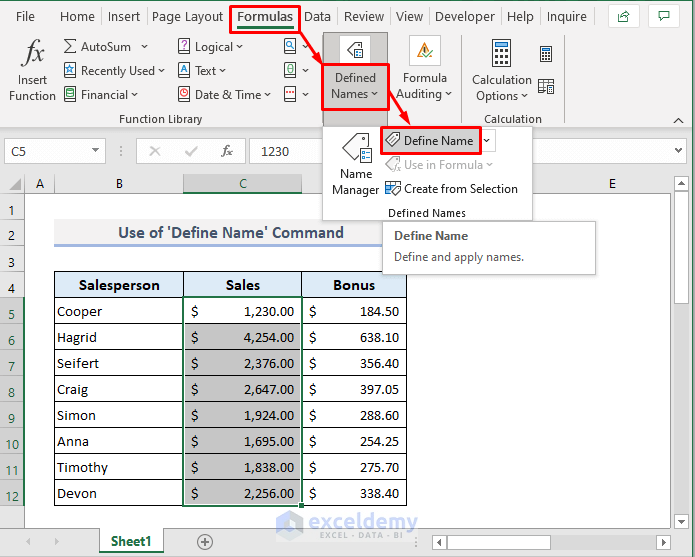Select the cell containing Devon

click(119, 493)
